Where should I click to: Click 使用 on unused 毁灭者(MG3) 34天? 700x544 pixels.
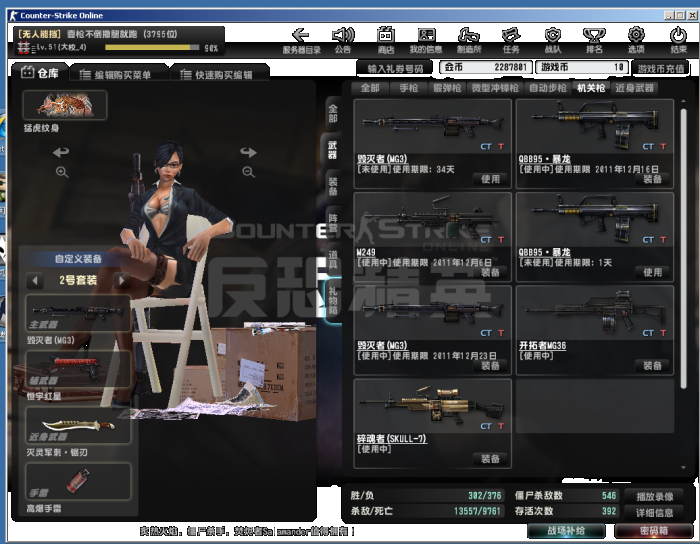[490, 179]
